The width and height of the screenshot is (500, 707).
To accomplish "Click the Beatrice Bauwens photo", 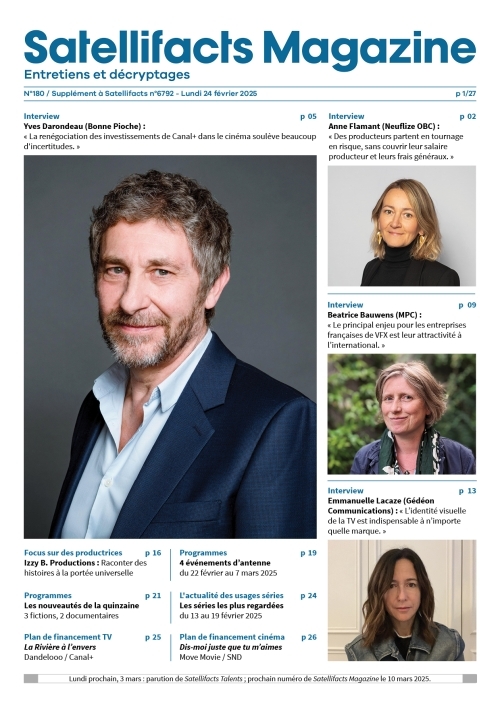I will click(402, 414).
